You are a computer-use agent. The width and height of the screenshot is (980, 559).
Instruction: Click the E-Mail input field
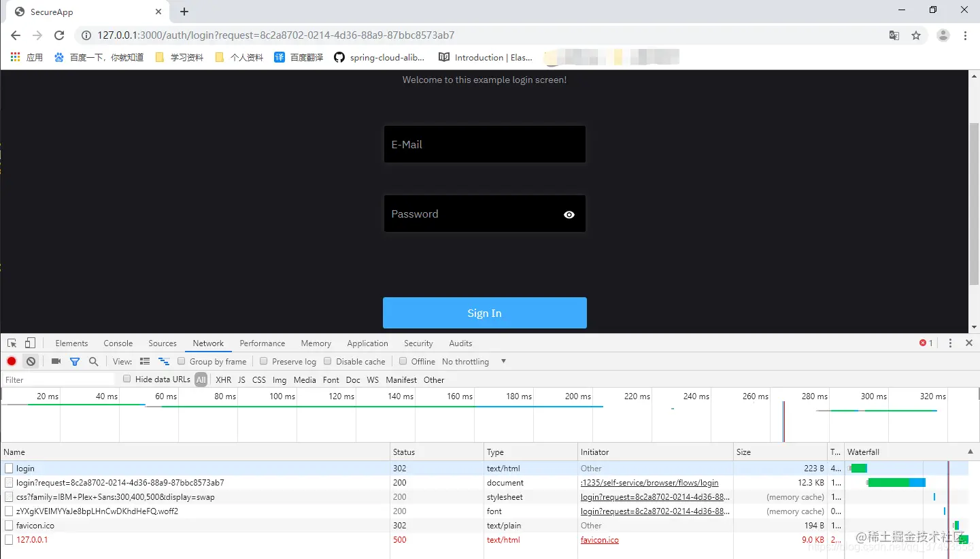(484, 144)
